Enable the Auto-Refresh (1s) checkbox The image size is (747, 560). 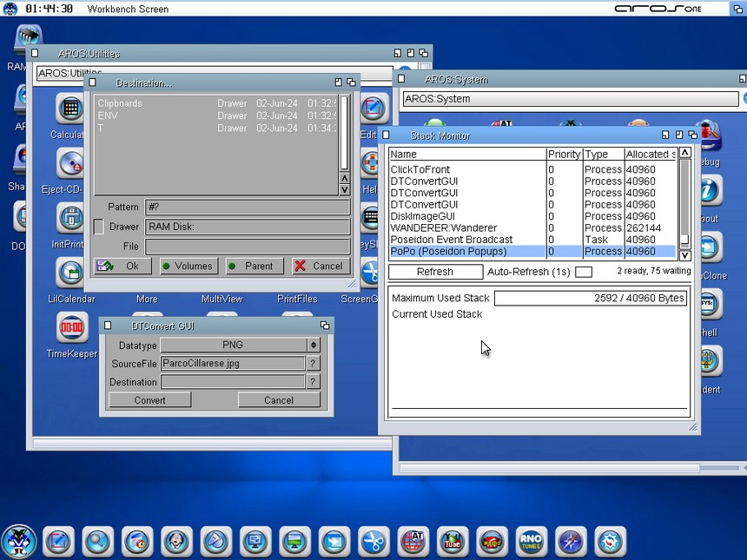tap(584, 272)
